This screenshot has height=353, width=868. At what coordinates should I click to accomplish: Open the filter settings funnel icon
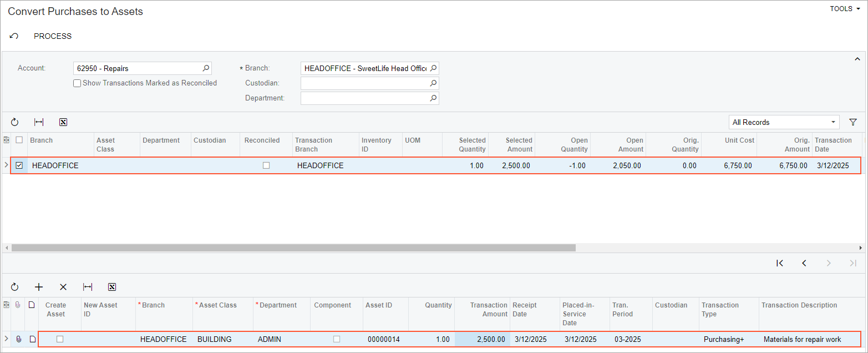point(853,122)
